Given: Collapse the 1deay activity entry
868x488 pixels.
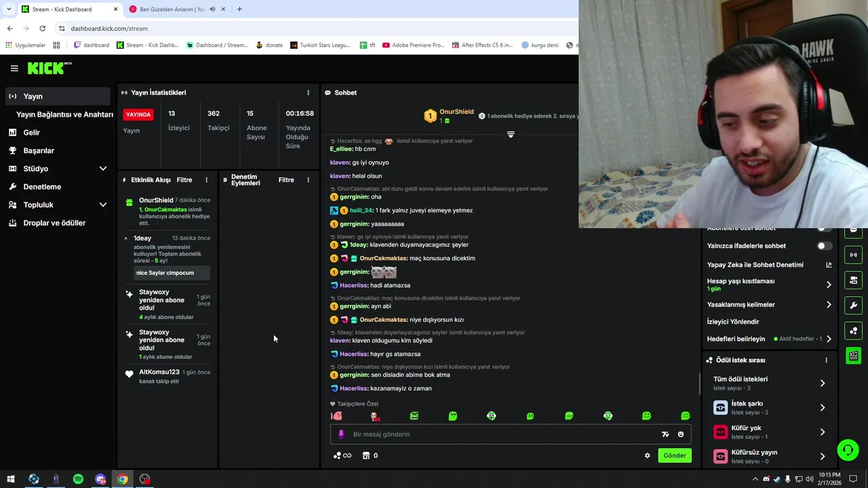Looking at the screenshot, I should tap(126, 239).
